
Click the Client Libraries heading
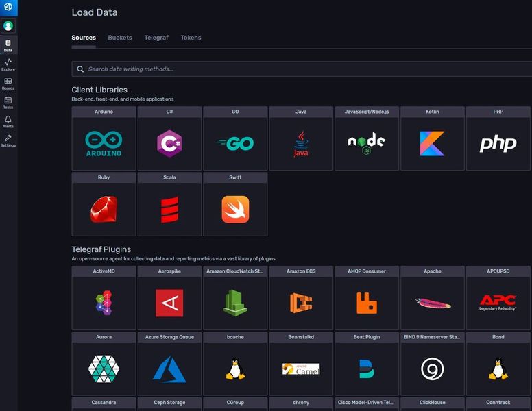click(x=99, y=90)
